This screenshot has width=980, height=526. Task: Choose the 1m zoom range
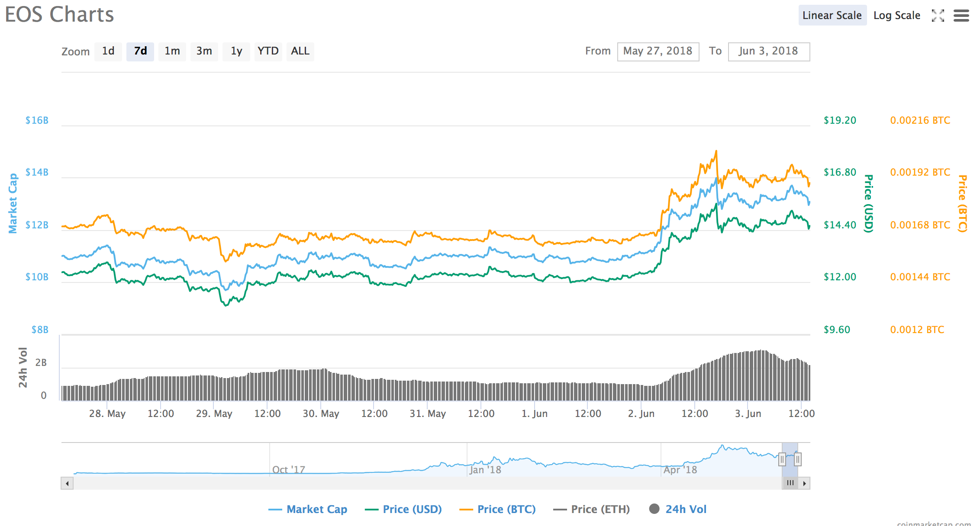172,51
